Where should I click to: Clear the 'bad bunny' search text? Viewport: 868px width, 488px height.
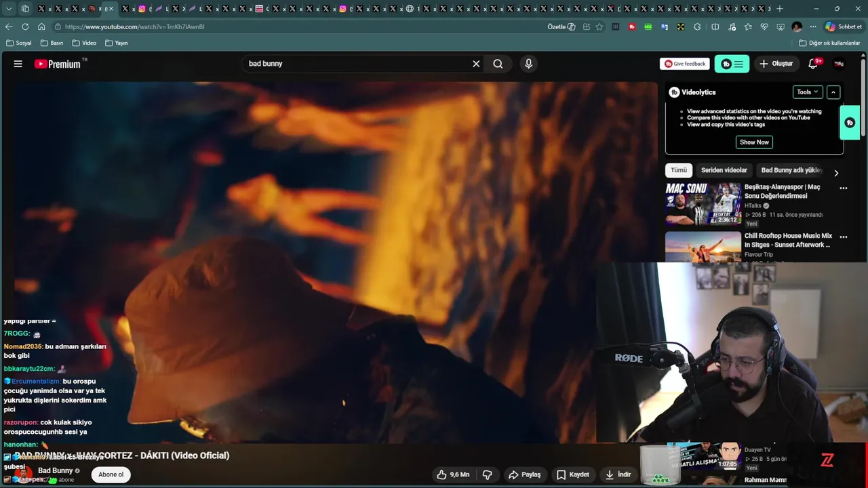point(476,64)
